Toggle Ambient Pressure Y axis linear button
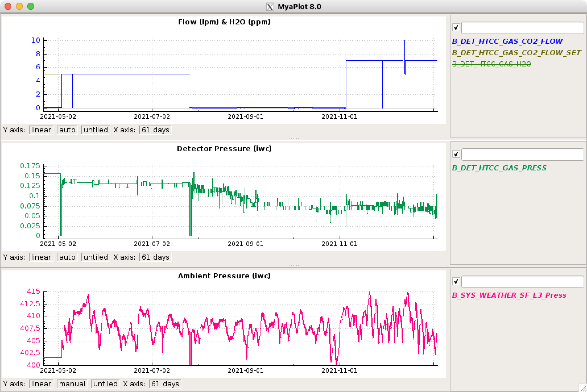This screenshot has width=587, height=392. [41, 384]
